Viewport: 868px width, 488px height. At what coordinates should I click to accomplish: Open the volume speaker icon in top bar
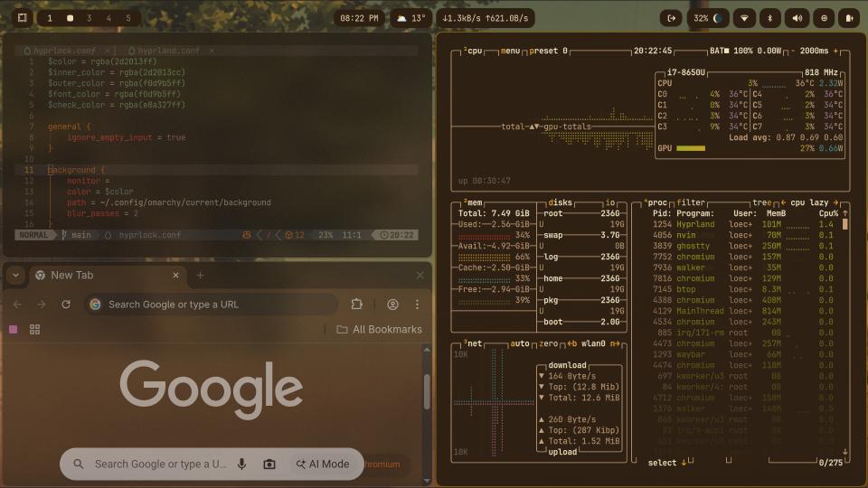coord(797,18)
